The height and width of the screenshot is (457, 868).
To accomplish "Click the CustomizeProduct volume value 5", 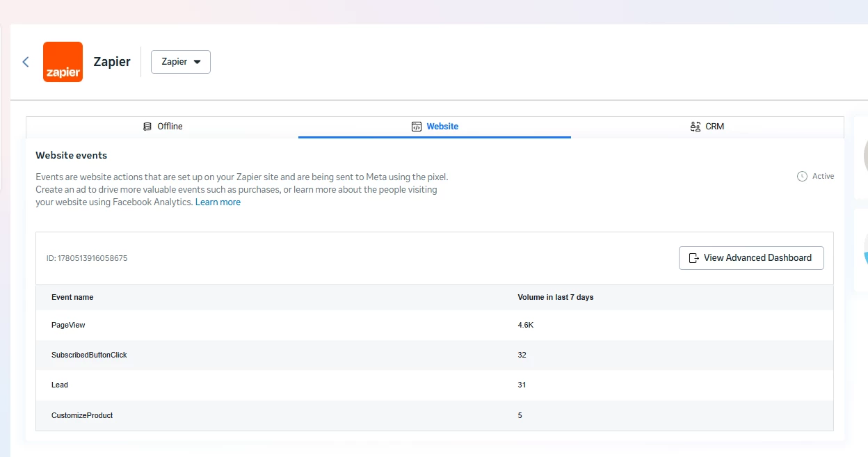I will click(x=520, y=415).
